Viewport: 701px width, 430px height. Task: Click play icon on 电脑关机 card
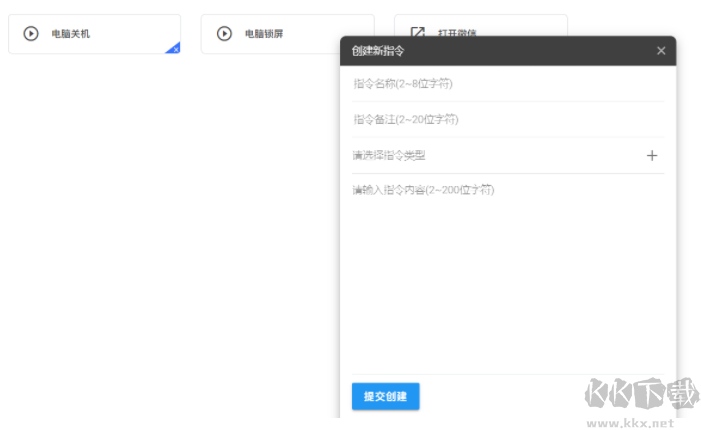click(x=31, y=34)
